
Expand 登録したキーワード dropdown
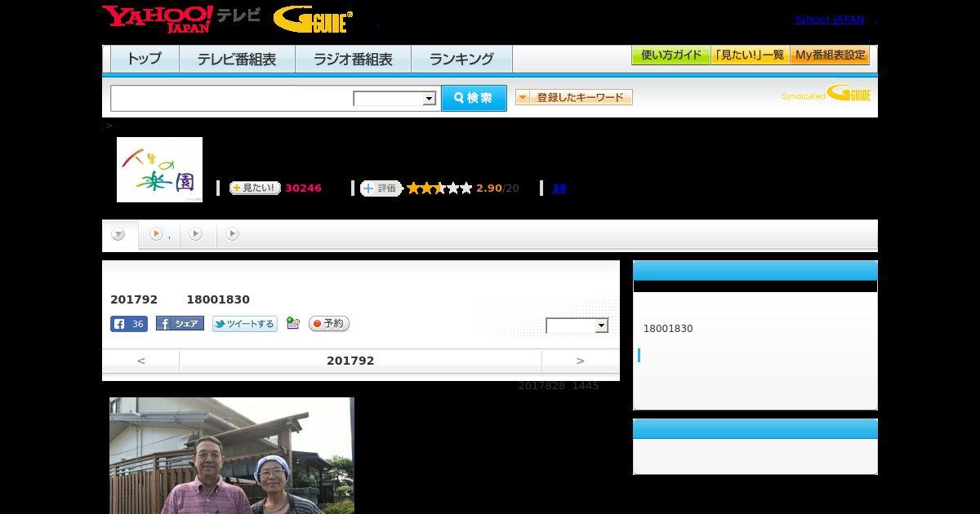point(574,97)
